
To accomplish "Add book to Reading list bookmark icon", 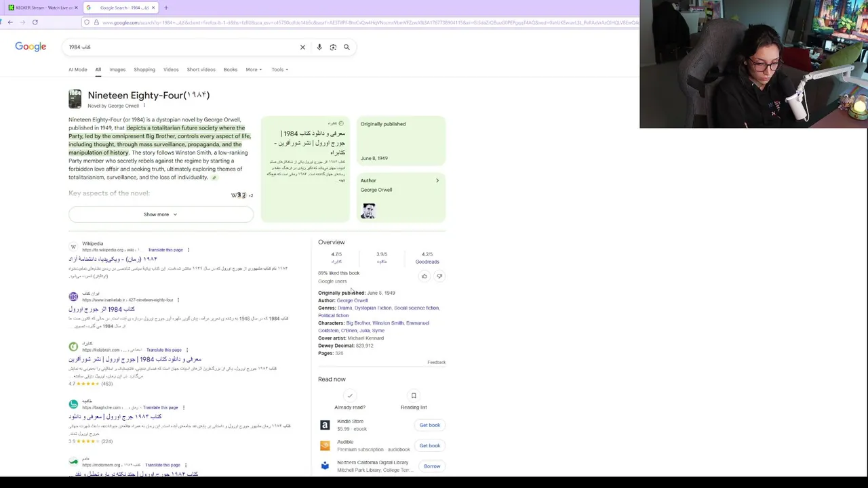I will click(x=414, y=396).
